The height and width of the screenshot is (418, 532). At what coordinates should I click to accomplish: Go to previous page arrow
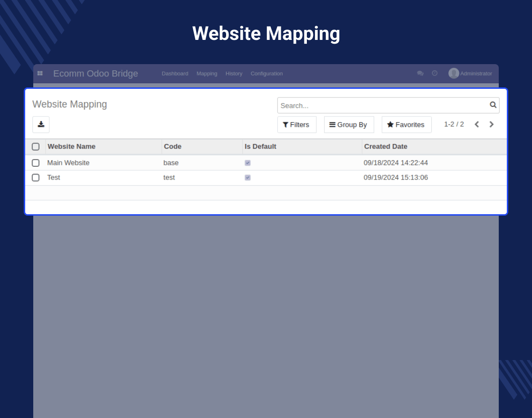(477, 124)
